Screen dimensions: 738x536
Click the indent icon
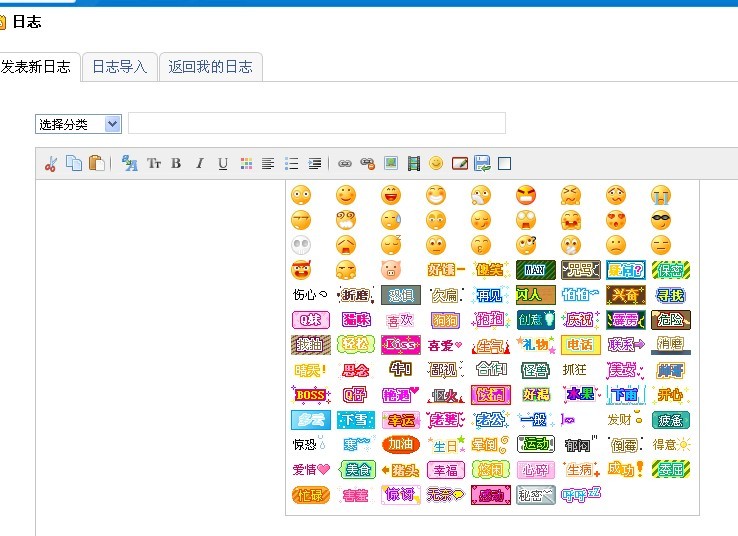[x=314, y=163]
